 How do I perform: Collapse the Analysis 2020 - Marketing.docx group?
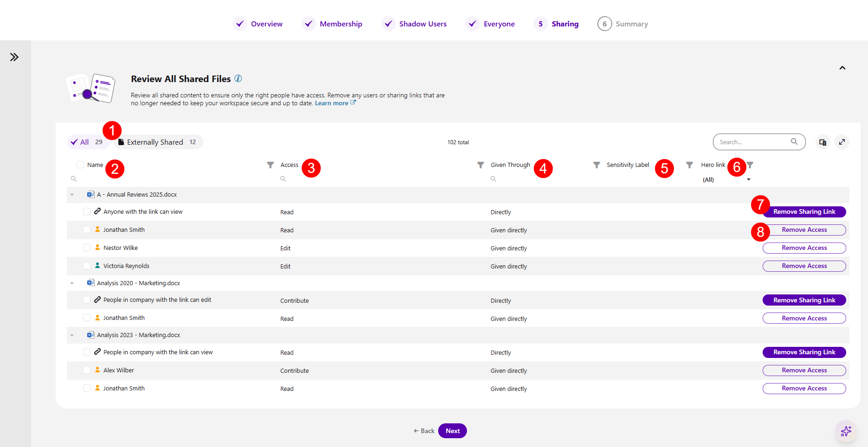tap(72, 283)
